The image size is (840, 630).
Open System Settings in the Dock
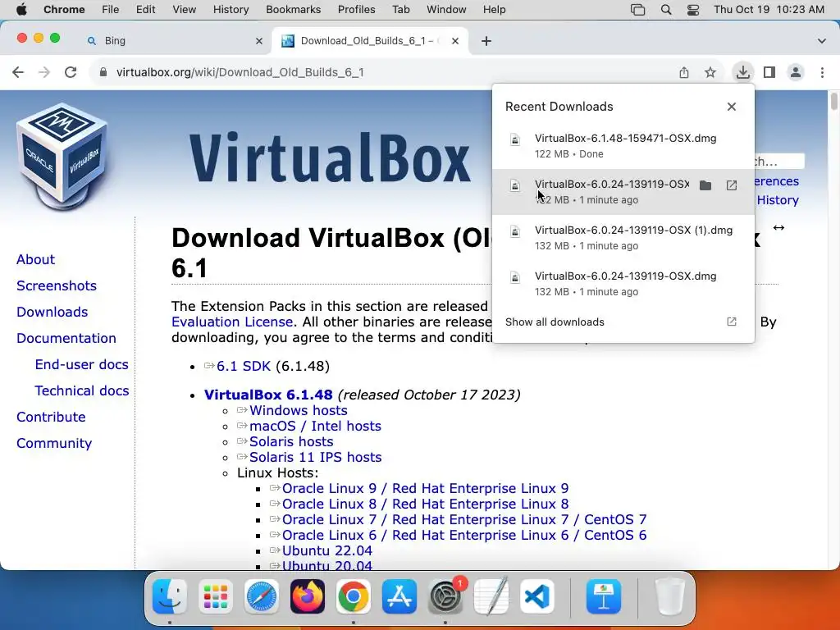[445, 596]
